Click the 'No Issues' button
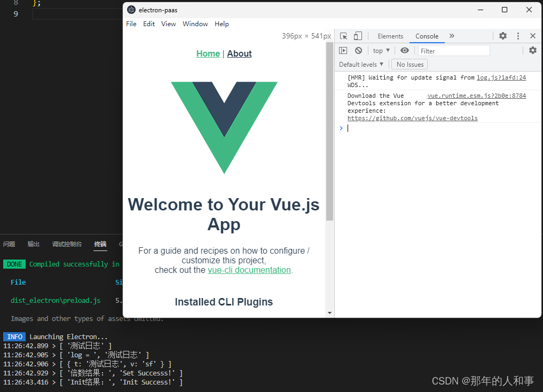This screenshot has height=392, width=543. 409,64
